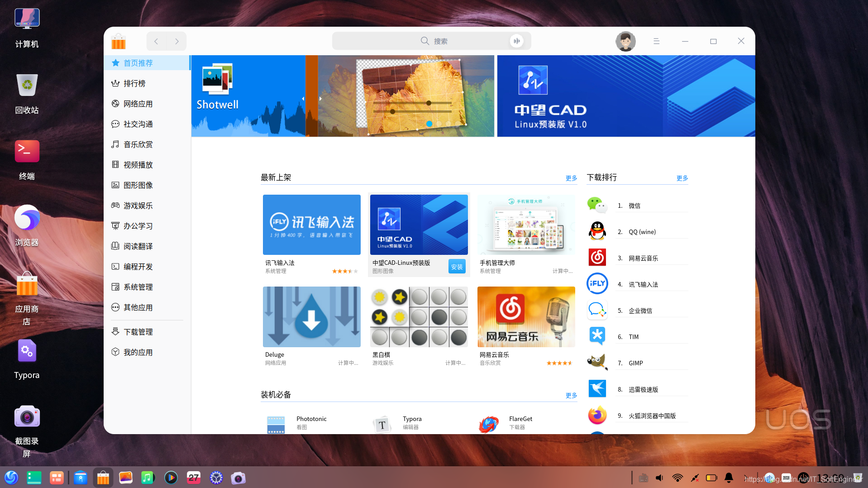
Task: Click 更多 next to 装机必备
Action: 571,395
